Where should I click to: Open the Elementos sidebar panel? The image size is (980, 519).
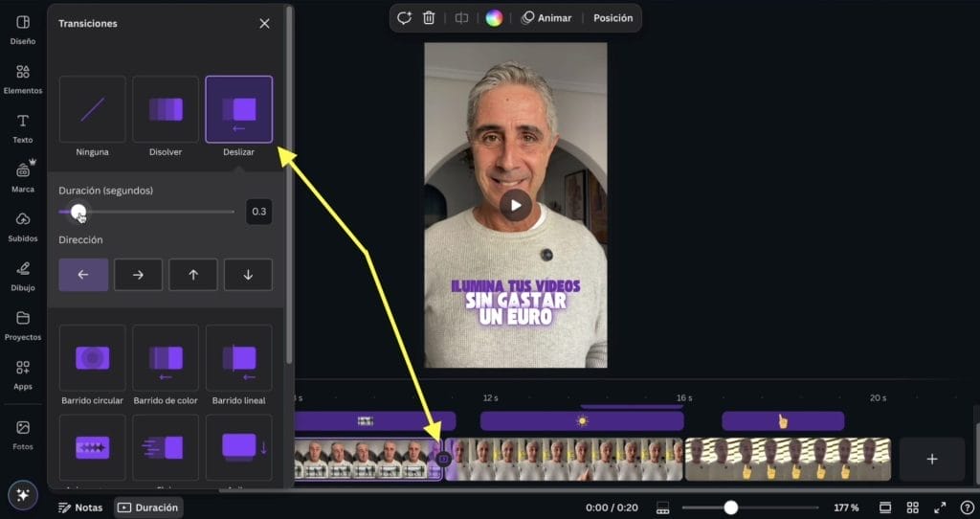pyautogui.click(x=23, y=79)
